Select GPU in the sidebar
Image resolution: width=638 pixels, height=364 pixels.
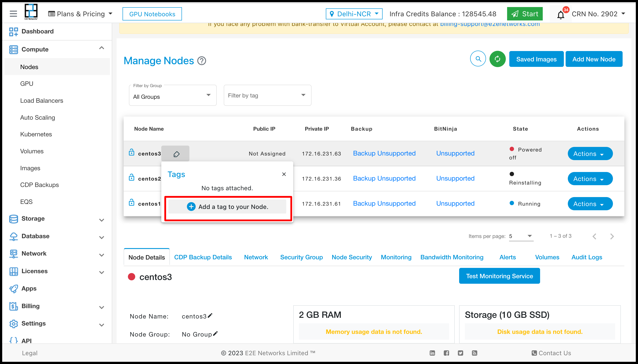pyautogui.click(x=27, y=84)
